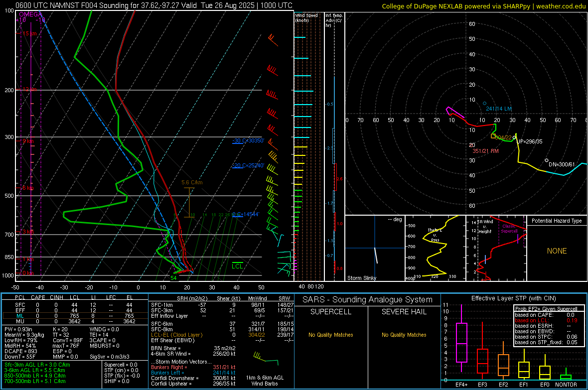Click the green LCL label on skew-T
Viewport: 588px width, 390px height.
[x=237, y=266]
